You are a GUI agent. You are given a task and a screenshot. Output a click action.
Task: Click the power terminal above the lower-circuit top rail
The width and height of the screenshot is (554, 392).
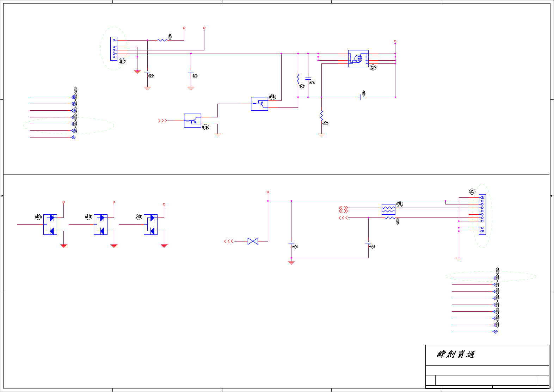coord(268,192)
